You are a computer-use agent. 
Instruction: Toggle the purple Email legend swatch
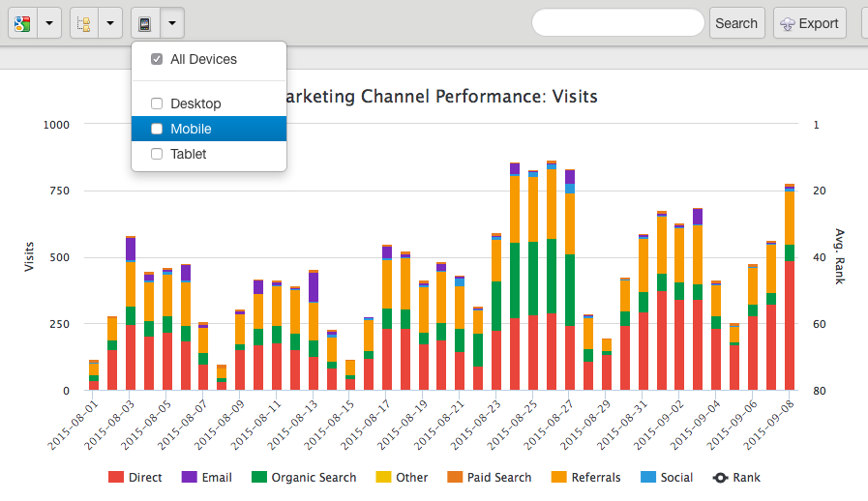[x=189, y=478]
